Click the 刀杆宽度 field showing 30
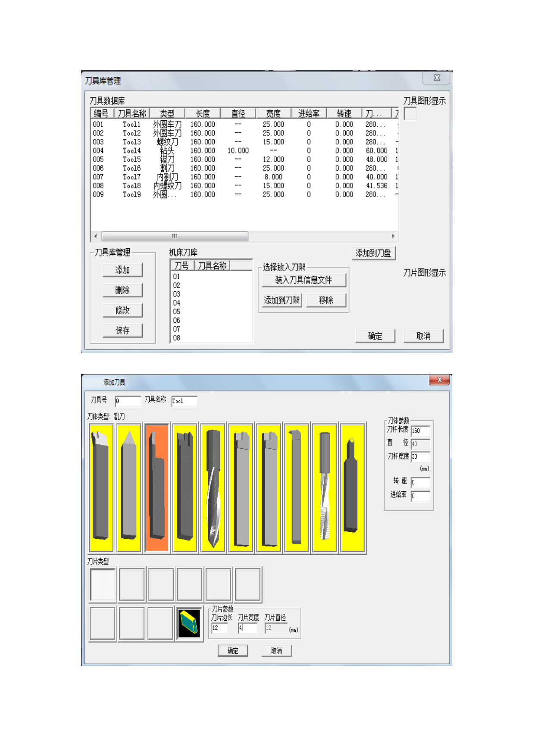535x756 pixels. click(x=420, y=456)
